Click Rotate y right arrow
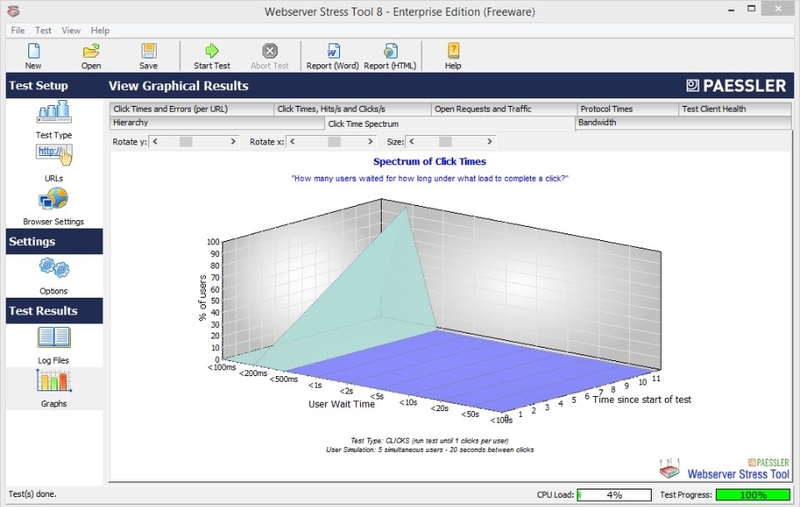 pyautogui.click(x=233, y=142)
